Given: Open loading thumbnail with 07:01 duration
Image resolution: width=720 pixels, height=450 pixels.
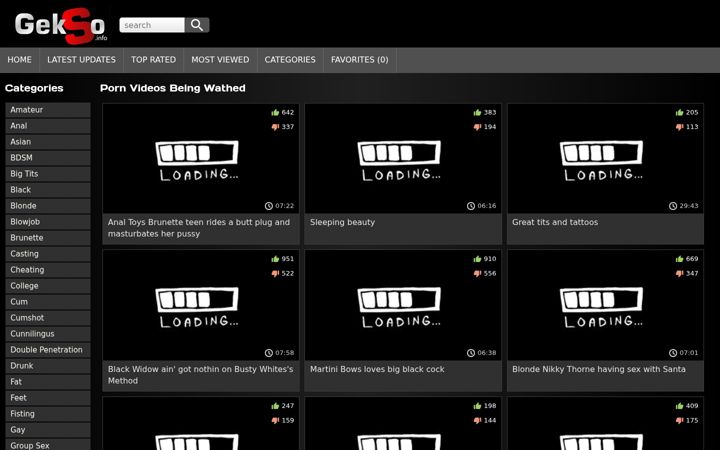Looking at the screenshot, I should [x=605, y=305].
